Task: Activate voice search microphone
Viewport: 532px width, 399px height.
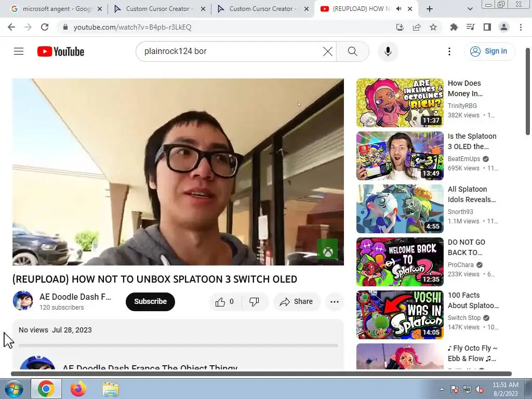Action: (388, 51)
